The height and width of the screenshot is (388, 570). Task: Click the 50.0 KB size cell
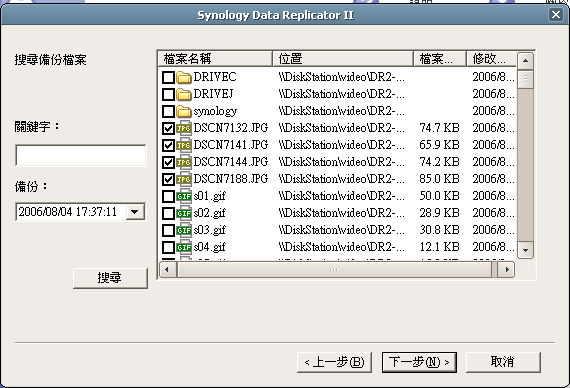439,196
